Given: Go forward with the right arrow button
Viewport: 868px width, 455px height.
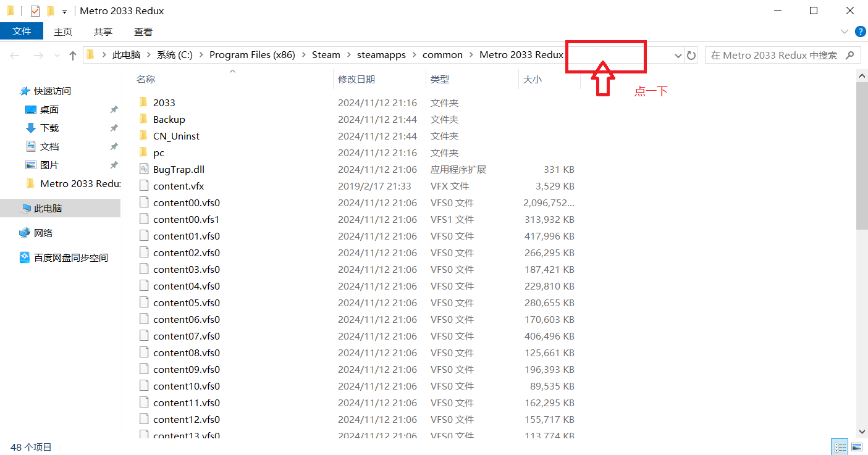Looking at the screenshot, I should [x=38, y=56].
